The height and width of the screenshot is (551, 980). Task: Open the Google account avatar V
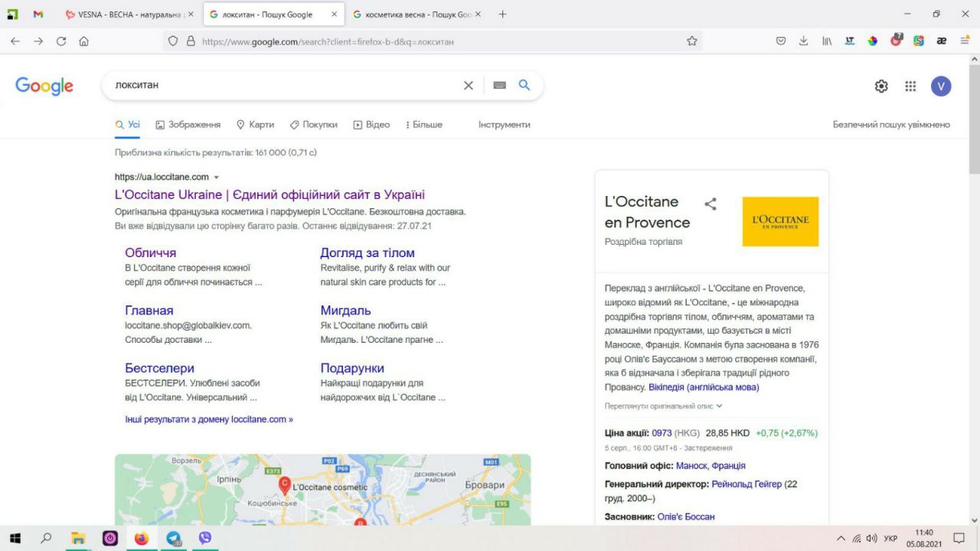(x=941, y=86)
